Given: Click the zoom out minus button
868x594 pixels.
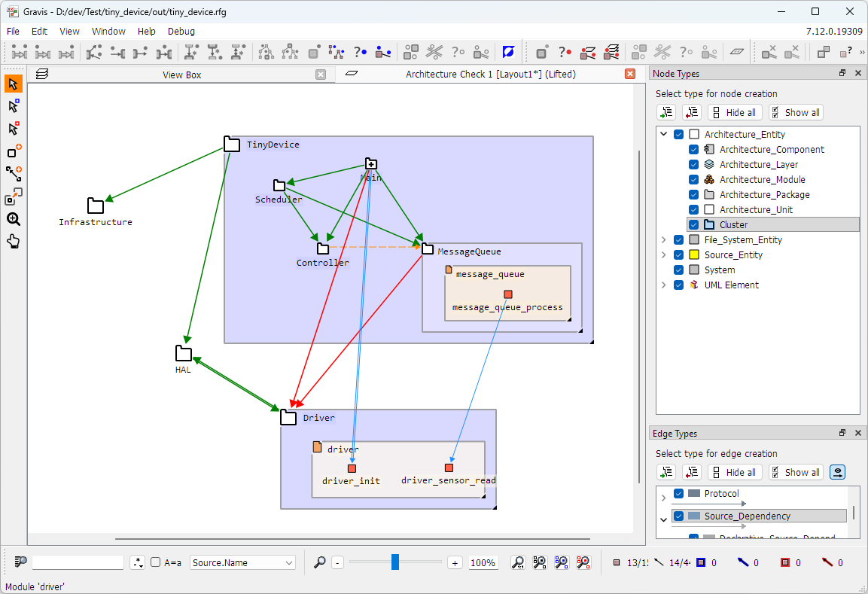Looking at the screenshot, I should (338, 562).
